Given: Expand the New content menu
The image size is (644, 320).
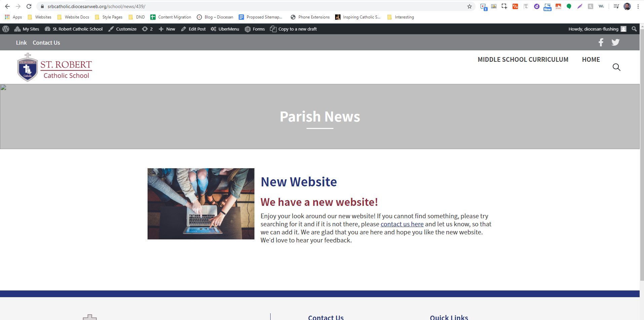Looking at the screenshot, I should (167, 29).
